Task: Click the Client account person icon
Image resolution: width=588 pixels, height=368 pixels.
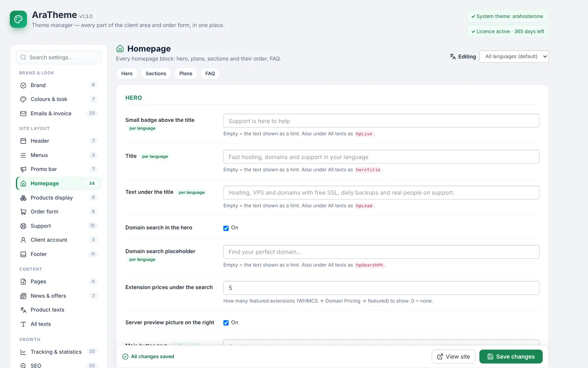Action: (x=23, y=240)
